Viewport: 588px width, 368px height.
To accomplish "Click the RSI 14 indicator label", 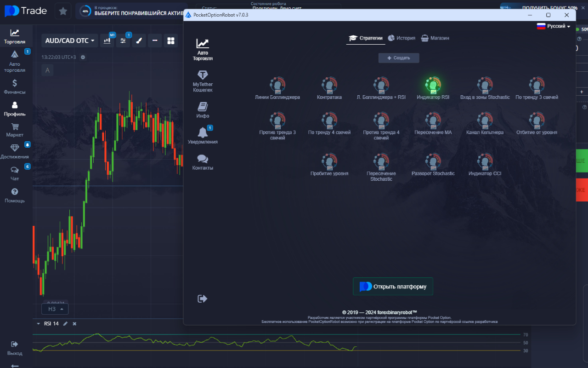I will pos(51,324).
